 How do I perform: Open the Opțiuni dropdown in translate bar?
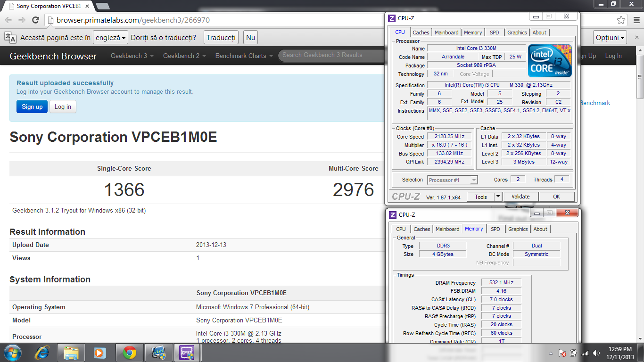(x=610, y=38)
